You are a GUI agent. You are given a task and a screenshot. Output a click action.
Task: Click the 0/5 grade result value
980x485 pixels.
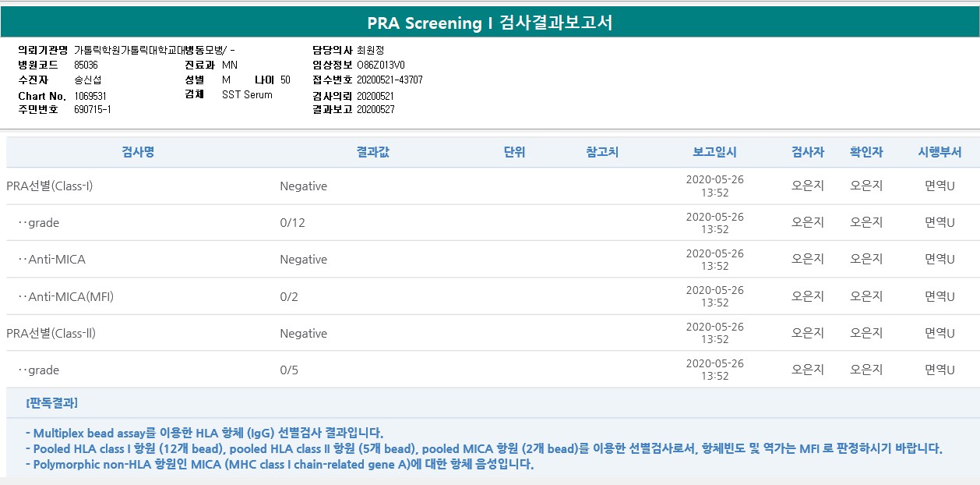pyautogui.click(x=289, y=370)
